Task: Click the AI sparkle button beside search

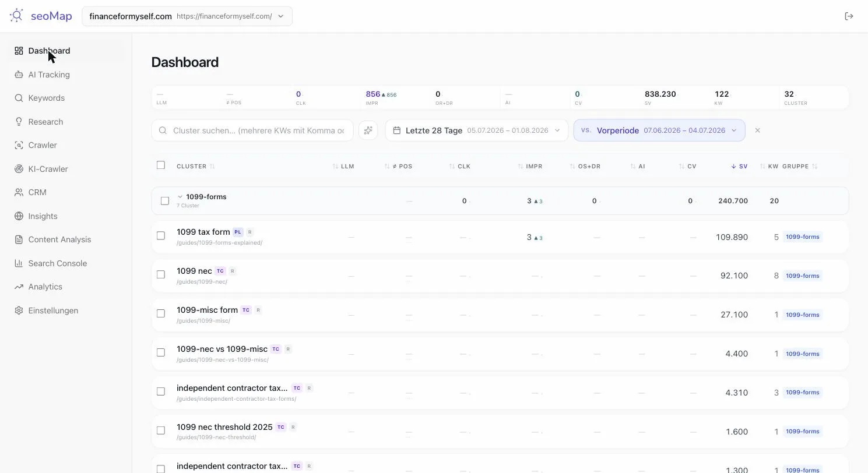Action: tap(368, 130)
